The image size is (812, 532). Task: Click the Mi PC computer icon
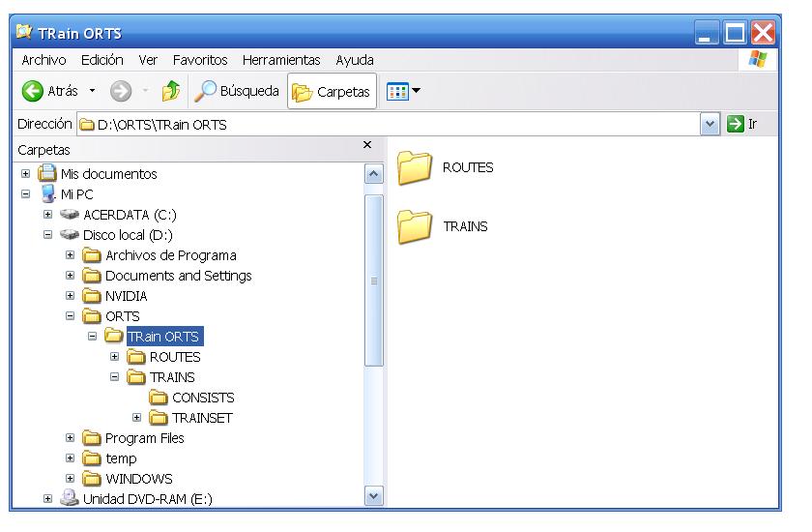48,194
